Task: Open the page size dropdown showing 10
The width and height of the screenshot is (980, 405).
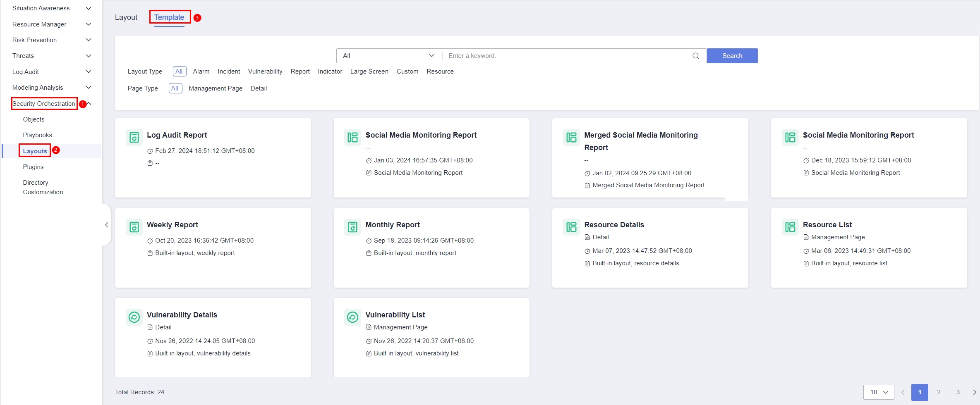Action: tap(878, 392)
